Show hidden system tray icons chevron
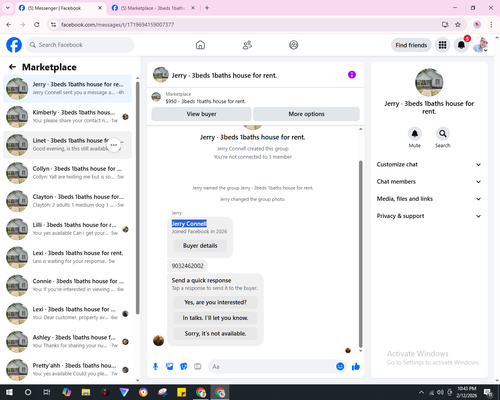 [x=421, y=392]
